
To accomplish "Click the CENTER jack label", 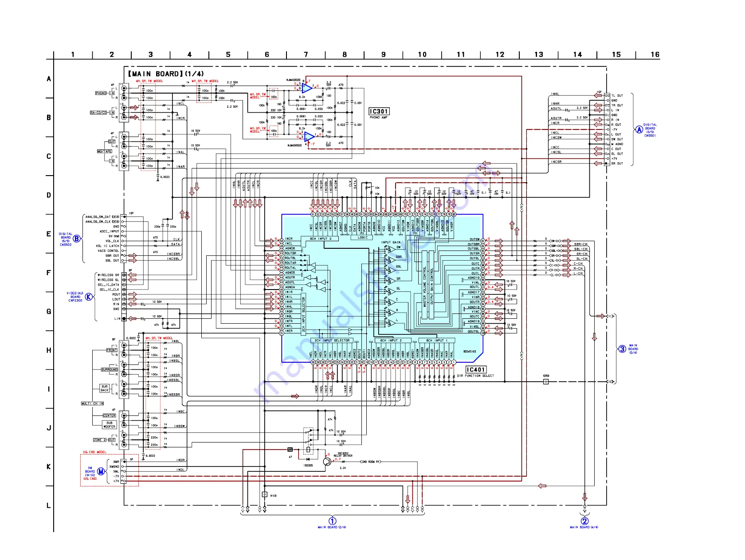I will click(110, 415).
